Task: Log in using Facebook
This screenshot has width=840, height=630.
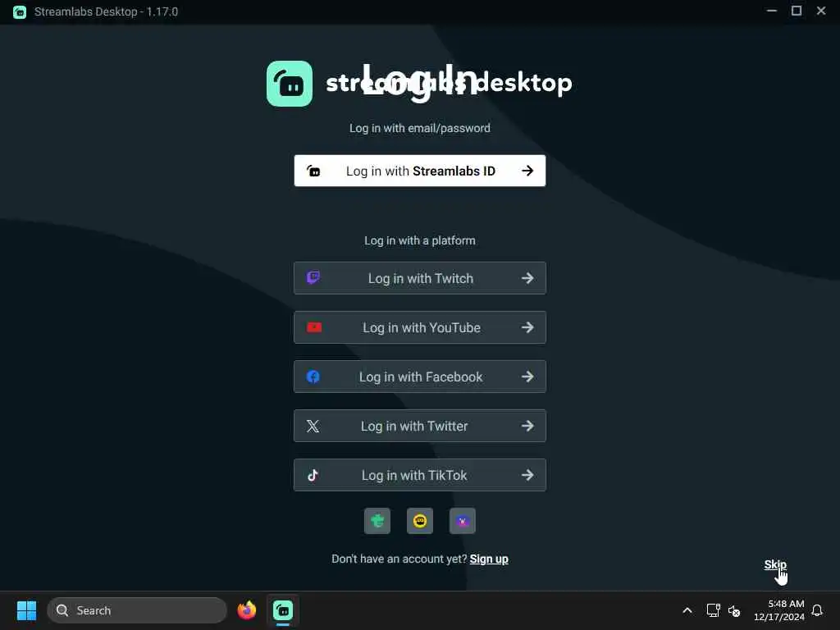Action: [419, 377]
